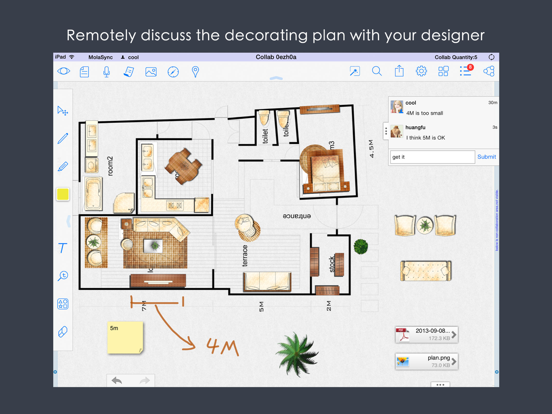This screenshot has width=552, height=414.
Task: Click huangfu's message 'I think 5M is OK'
Action: pyautogui.click(x=425, y=138)
